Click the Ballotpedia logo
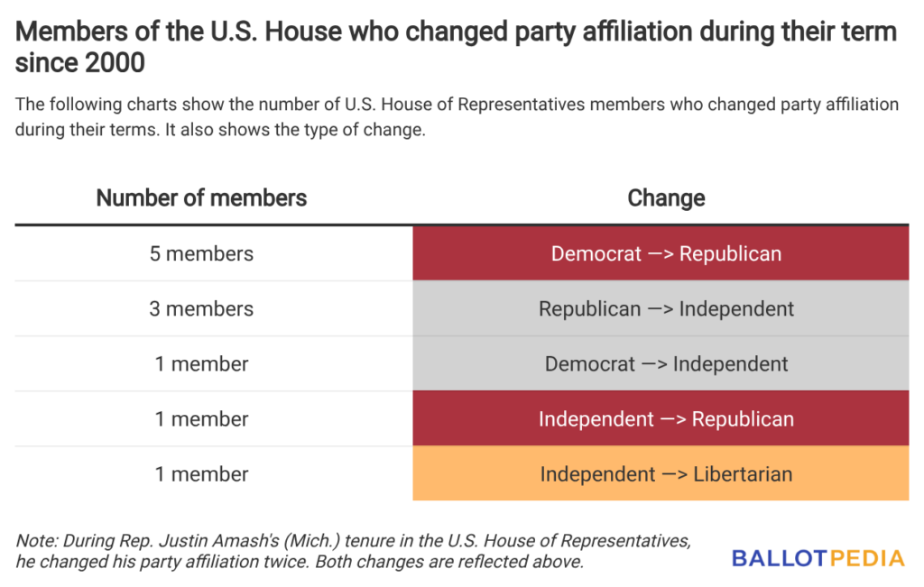 818,558
